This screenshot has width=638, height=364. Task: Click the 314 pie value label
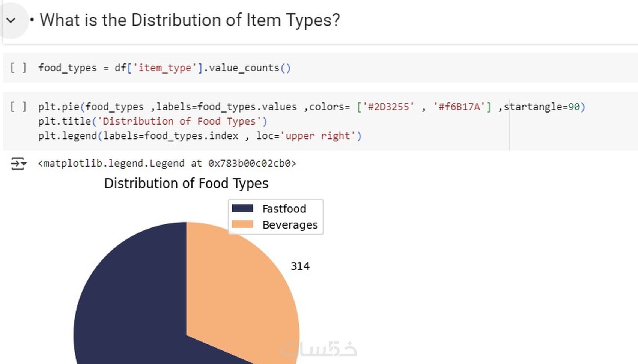point(300,266)
